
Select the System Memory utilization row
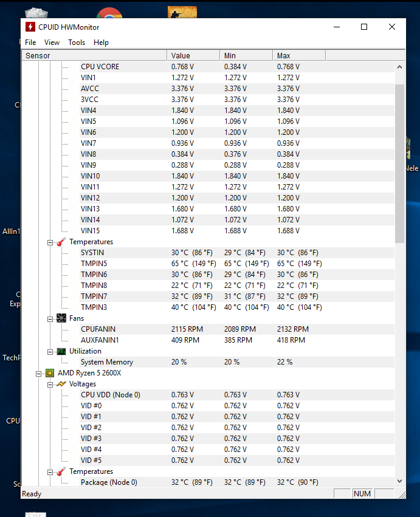pyautogui.click(x=237, y=361)
